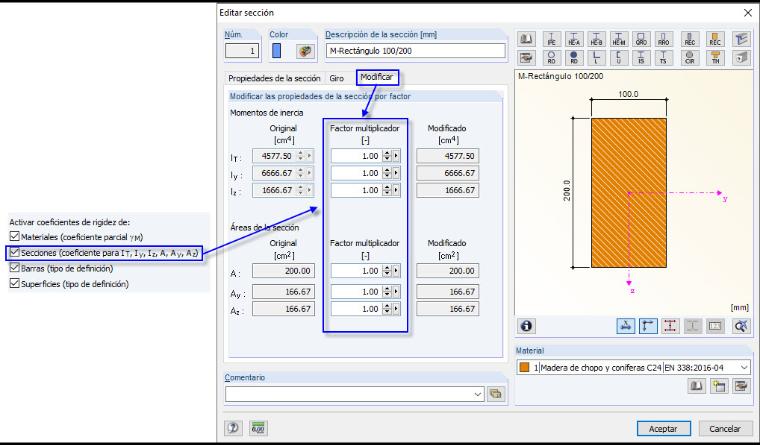Click the blue section color swatch
Viewport: 760px width, 445px height.
point(276,51)
